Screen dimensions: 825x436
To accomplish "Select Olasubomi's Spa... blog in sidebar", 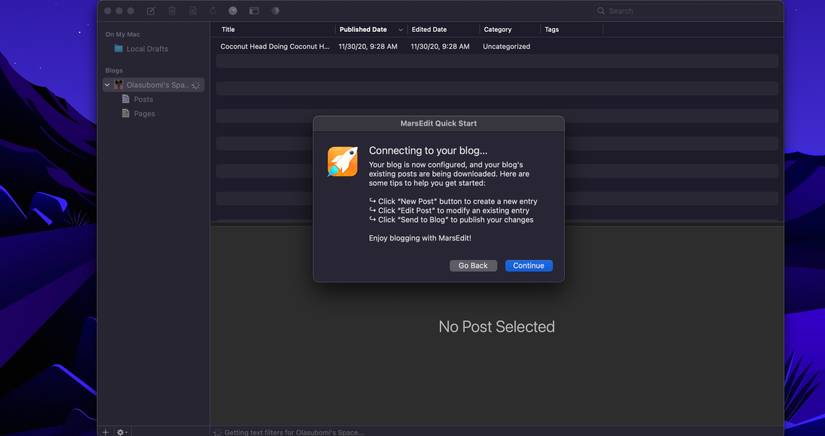I will tap(154, 85).
